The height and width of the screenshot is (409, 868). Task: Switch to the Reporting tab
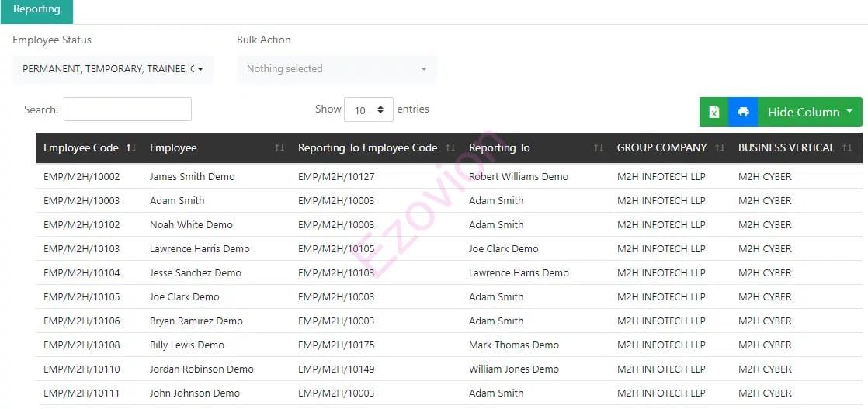36,10
